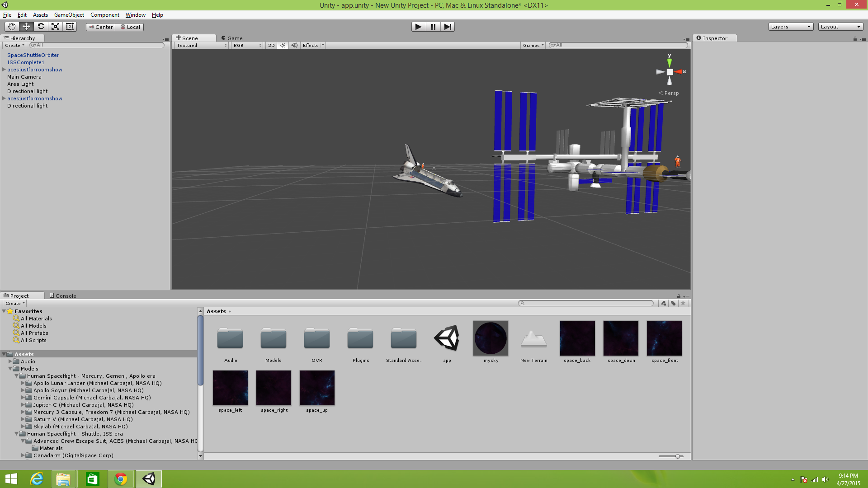Click the Center pivot button
This screenshot has width=868, height=488.
coord(101,27)
